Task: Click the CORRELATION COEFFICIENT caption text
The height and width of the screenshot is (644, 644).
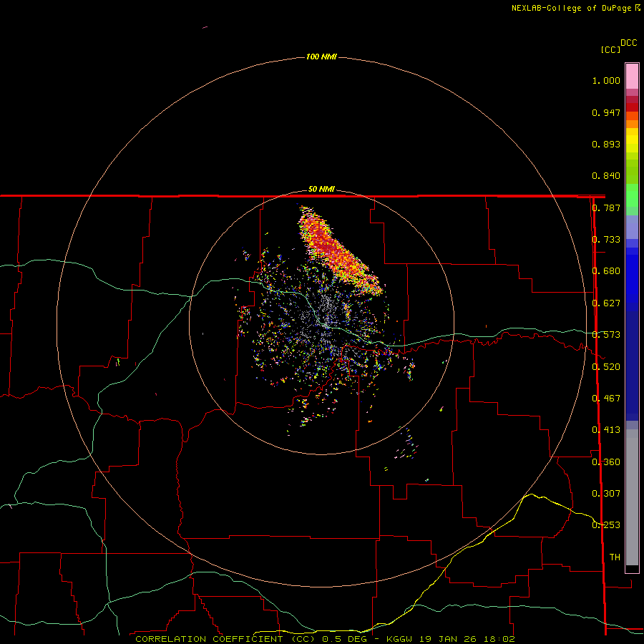Action: coord(212,639)
